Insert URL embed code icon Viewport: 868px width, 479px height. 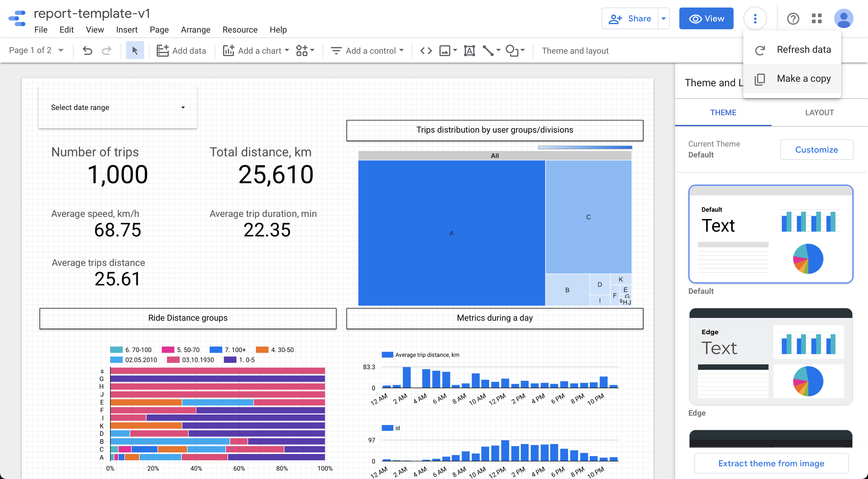(x=426, y=51)
